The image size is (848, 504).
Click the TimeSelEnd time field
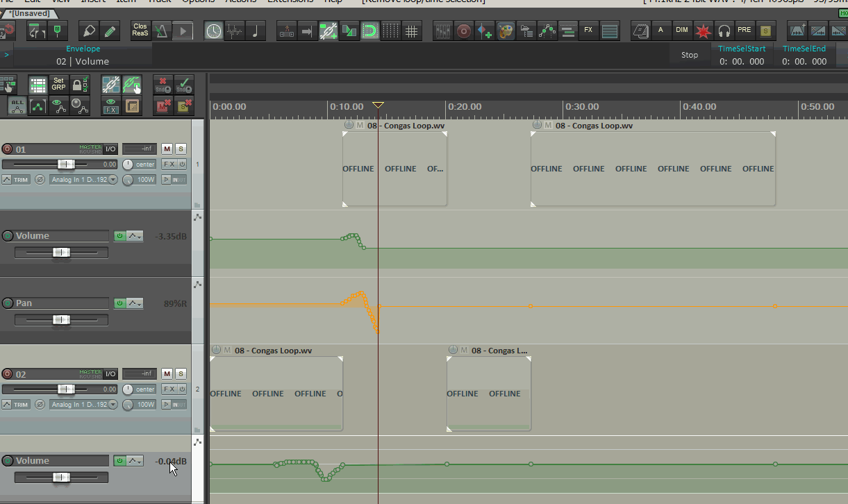click(804, 61)
